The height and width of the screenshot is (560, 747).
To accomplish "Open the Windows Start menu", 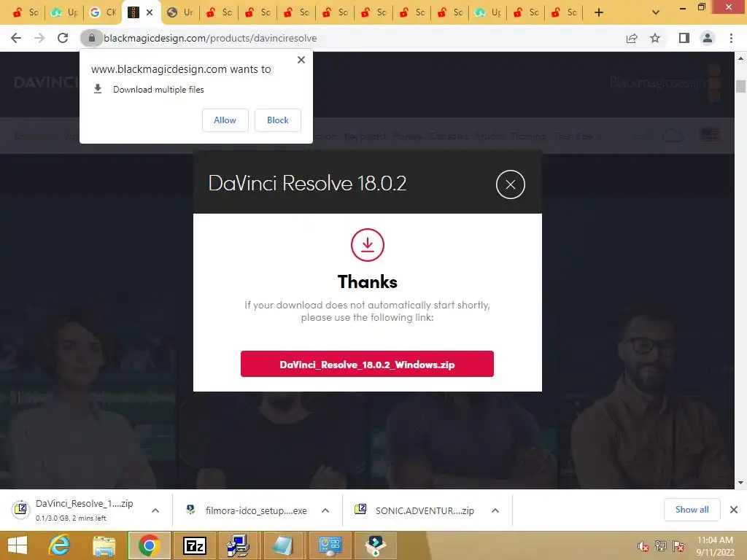I will (18, 545).
